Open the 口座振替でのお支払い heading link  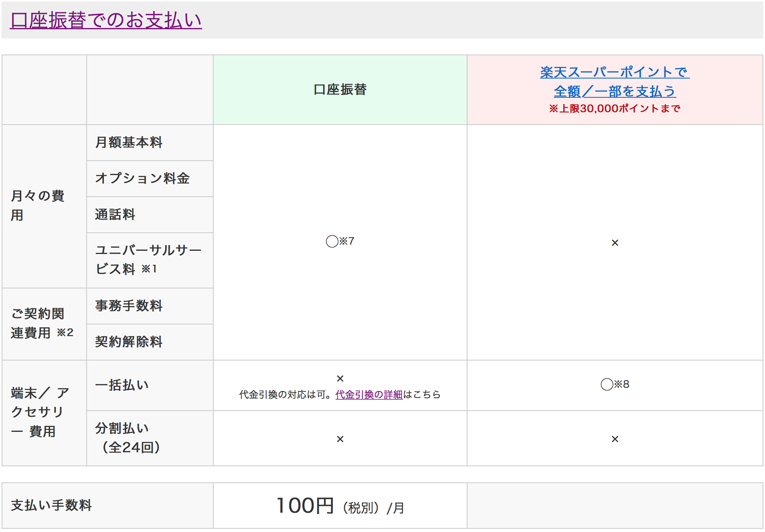tap(106, 20)
